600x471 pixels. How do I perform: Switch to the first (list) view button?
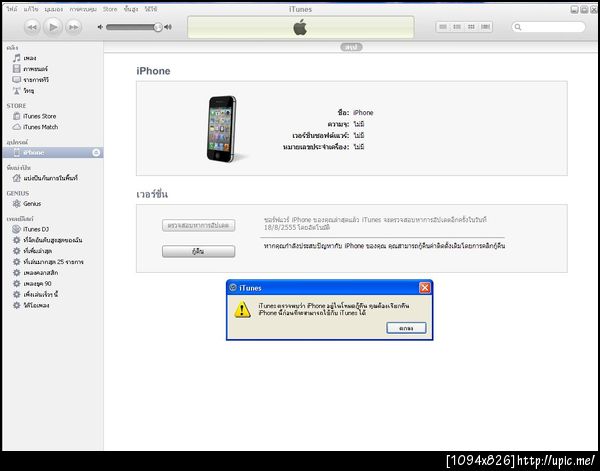tap(443, 27)
